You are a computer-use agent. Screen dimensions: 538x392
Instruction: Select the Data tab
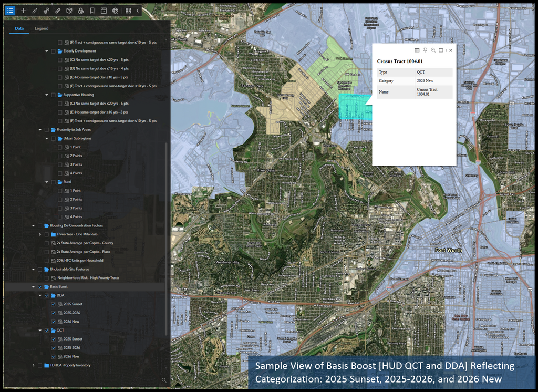pyautogui.click(x=19, y=28)
